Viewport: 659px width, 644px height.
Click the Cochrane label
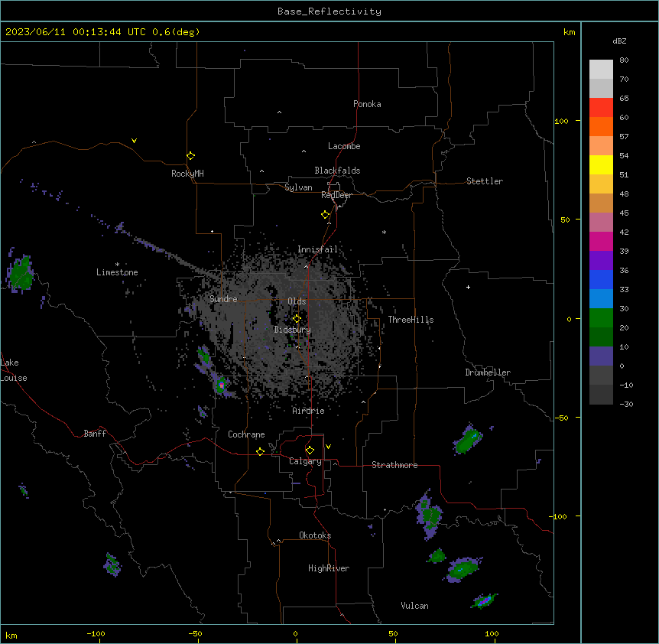coord(246,434)
